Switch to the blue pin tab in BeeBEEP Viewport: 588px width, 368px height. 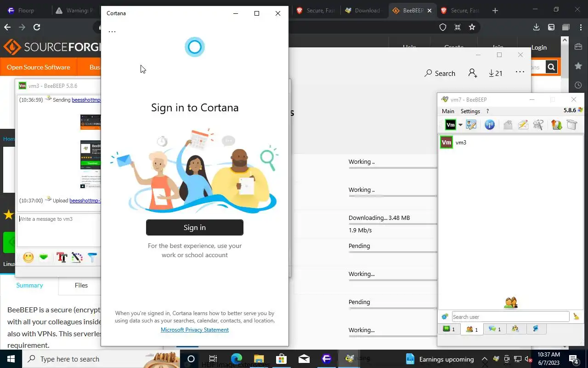click(x=536, y=329)
